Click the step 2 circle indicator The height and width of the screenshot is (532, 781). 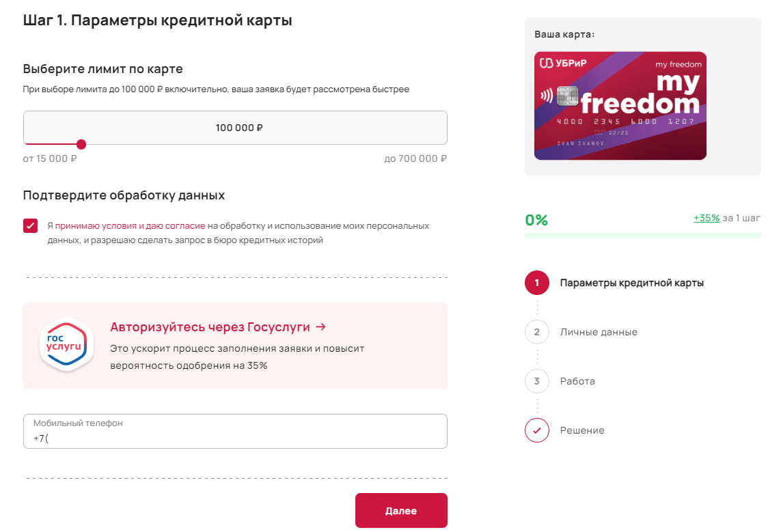pos(537,332)
